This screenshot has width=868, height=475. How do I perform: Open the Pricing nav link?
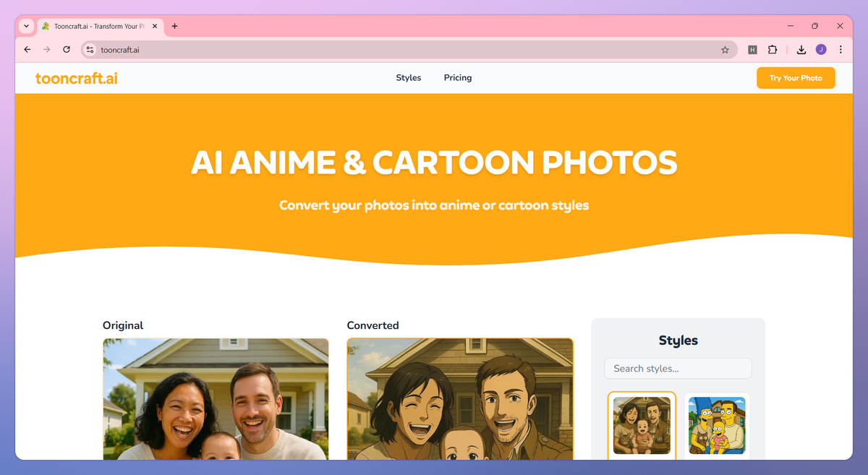point(458,77)
